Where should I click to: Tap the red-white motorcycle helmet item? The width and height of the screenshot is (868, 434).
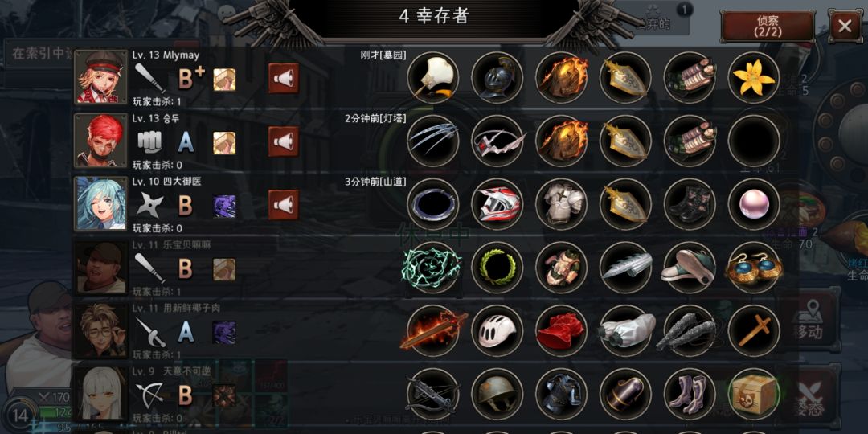pyautogui.click(x=497, y=204)
